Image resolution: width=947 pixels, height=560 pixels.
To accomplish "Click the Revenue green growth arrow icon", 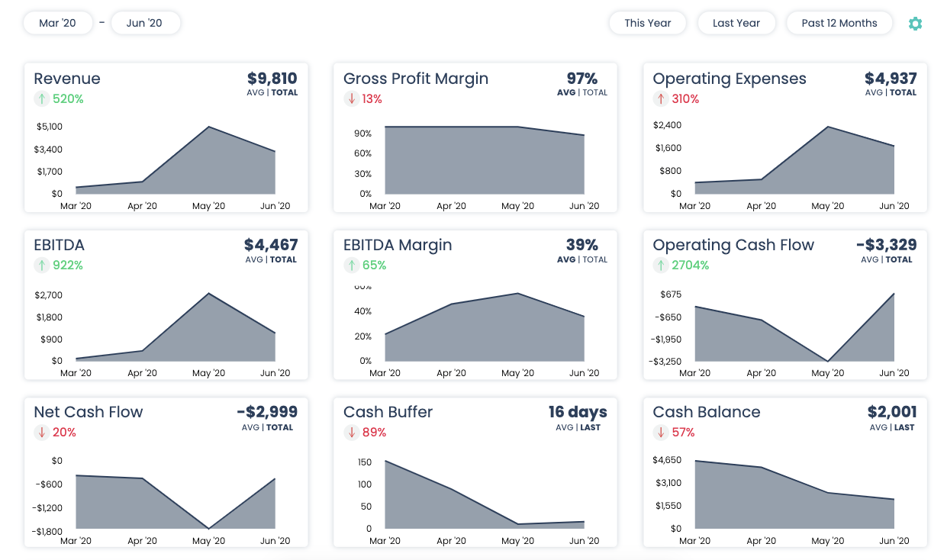I will point(39,98).
